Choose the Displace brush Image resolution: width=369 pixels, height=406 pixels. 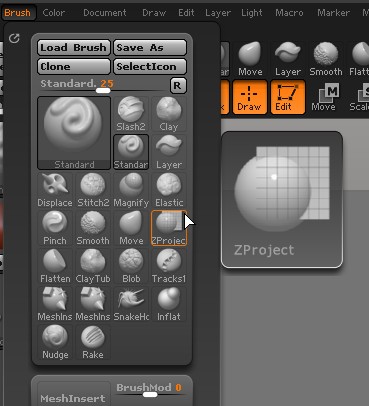(55, 190)
